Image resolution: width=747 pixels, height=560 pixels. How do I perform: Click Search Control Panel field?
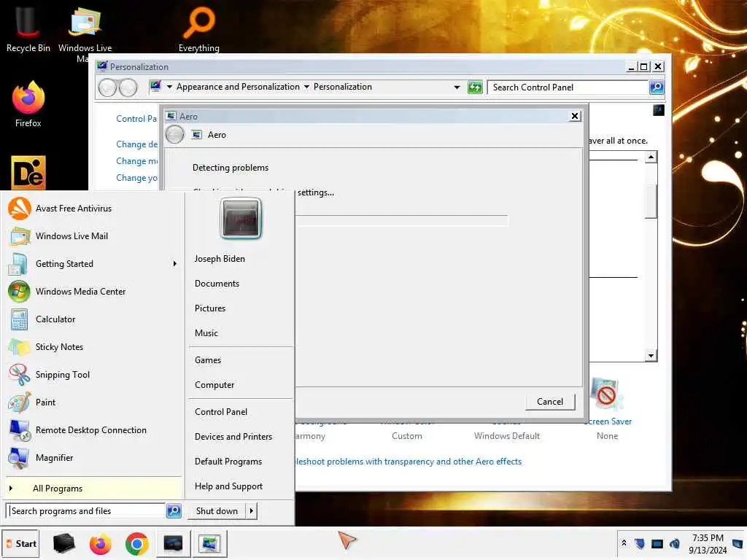[568, 87]
